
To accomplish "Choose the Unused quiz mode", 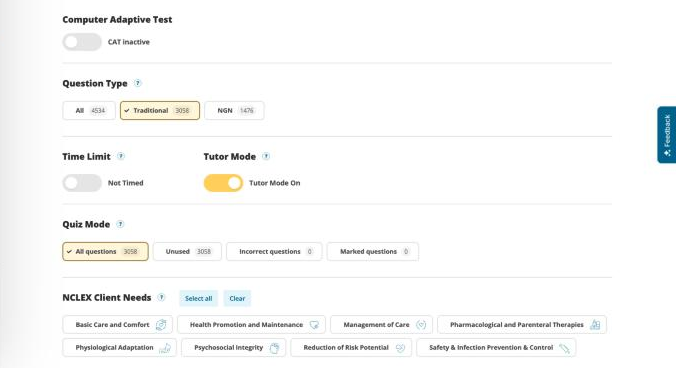I will coord(187,252).
